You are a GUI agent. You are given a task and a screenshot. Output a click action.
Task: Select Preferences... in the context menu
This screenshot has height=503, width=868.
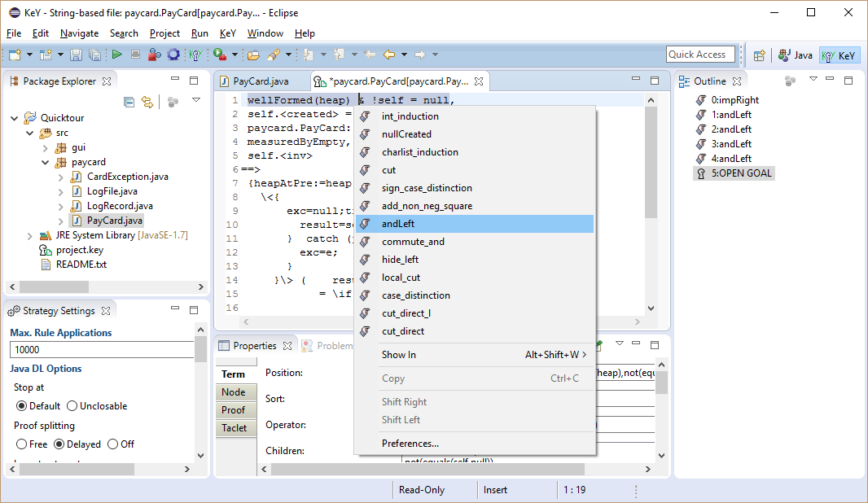point(475,444)
